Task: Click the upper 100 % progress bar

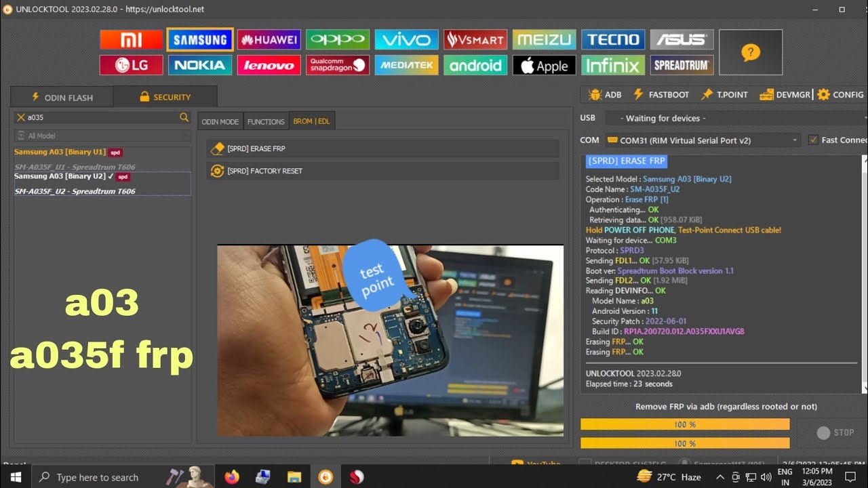Action: point(685,424)
